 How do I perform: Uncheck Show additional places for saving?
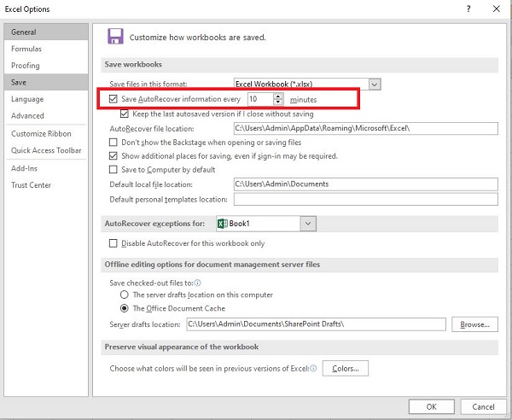click(x=113, y=155)
